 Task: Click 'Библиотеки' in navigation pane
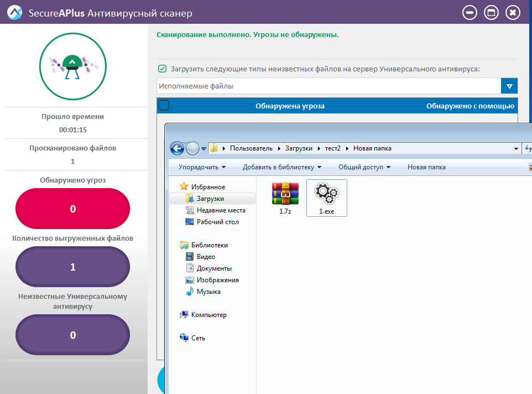point(210,245)
